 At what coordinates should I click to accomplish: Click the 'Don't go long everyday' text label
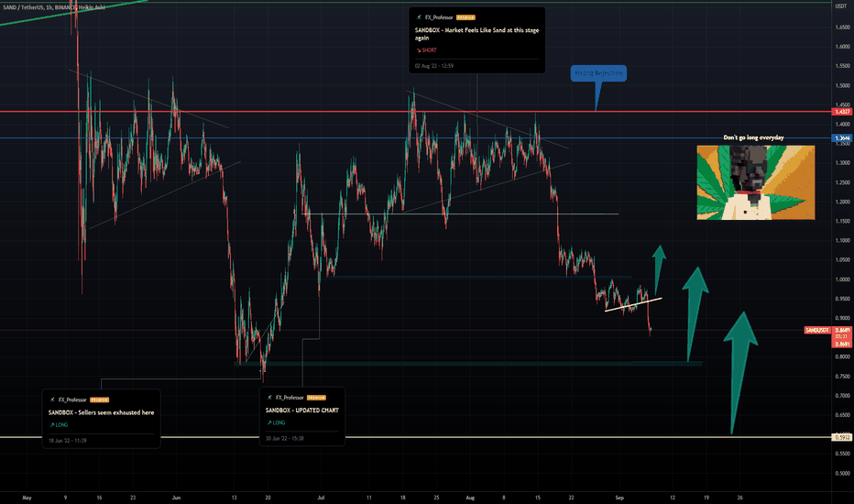(753, 137)
